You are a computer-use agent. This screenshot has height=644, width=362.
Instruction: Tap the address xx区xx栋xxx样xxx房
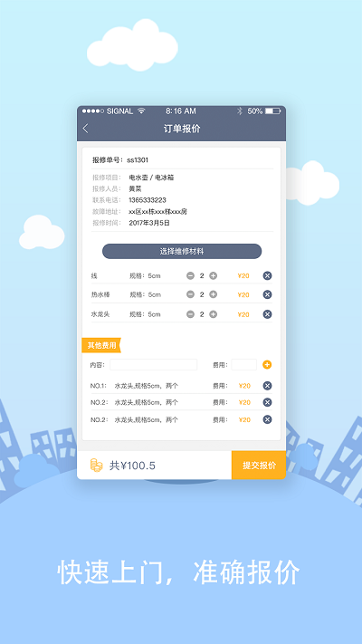[158, 212]
